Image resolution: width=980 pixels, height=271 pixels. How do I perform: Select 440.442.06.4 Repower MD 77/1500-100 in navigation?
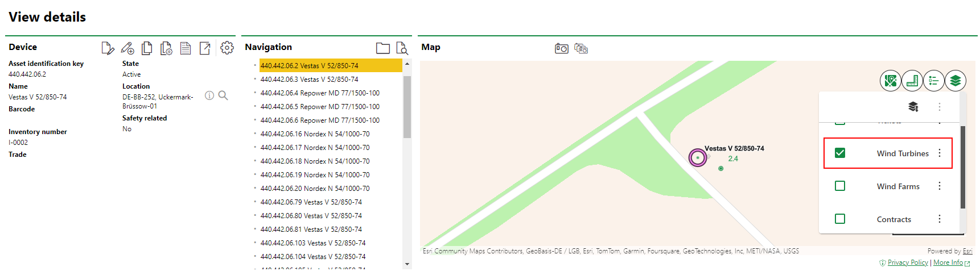[320, 93]
